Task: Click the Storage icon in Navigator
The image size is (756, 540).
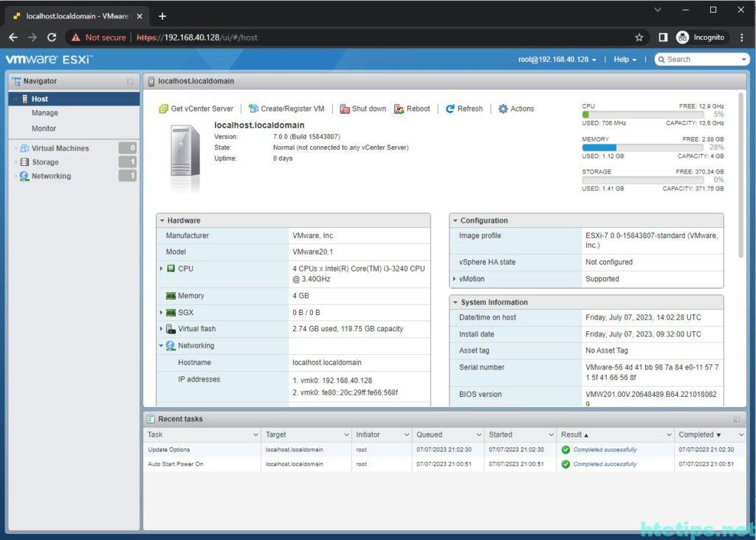Action: click(x=24, y=162)
